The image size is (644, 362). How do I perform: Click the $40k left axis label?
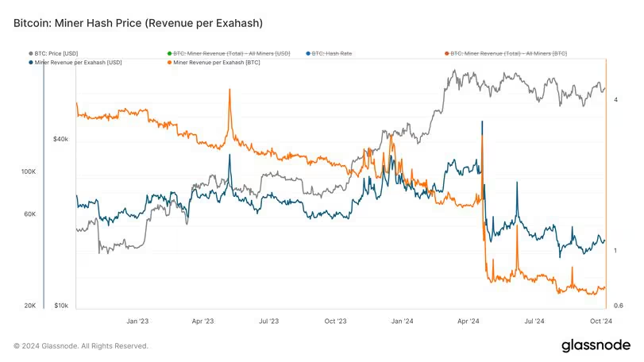61,139
